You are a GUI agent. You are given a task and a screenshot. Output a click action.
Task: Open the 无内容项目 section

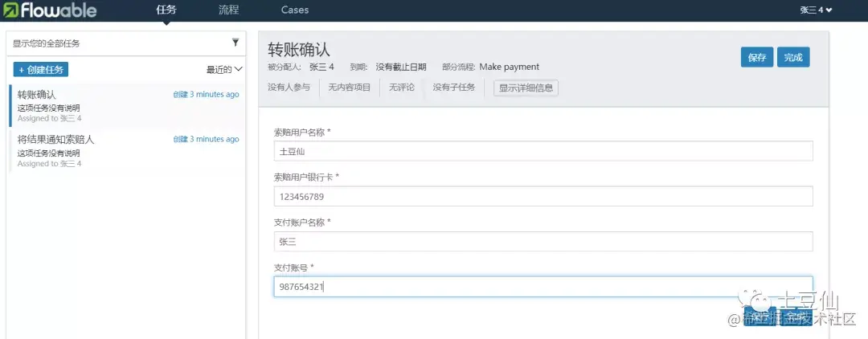pyautogui.click(x=350, y=88)
